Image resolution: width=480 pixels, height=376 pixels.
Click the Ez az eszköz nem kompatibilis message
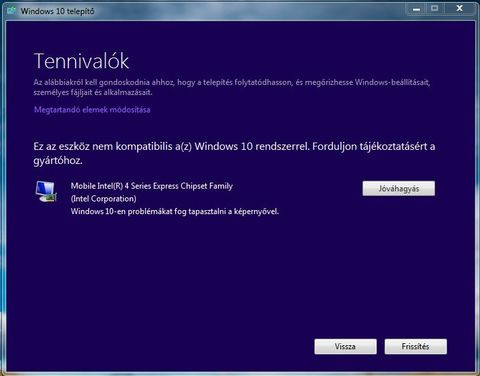click(x=234, y=153)
